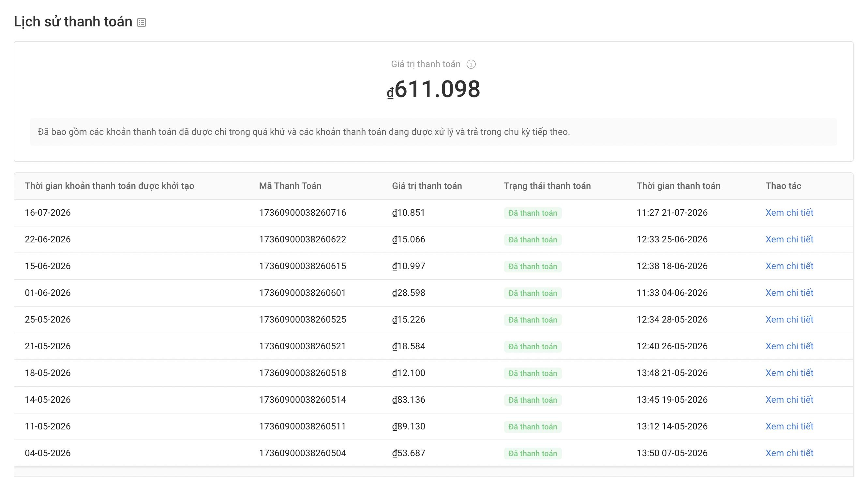Open Xem chi tiết for payment dated 22-06-2026
This screenshot has width=868, height=477.
(789, 239)
